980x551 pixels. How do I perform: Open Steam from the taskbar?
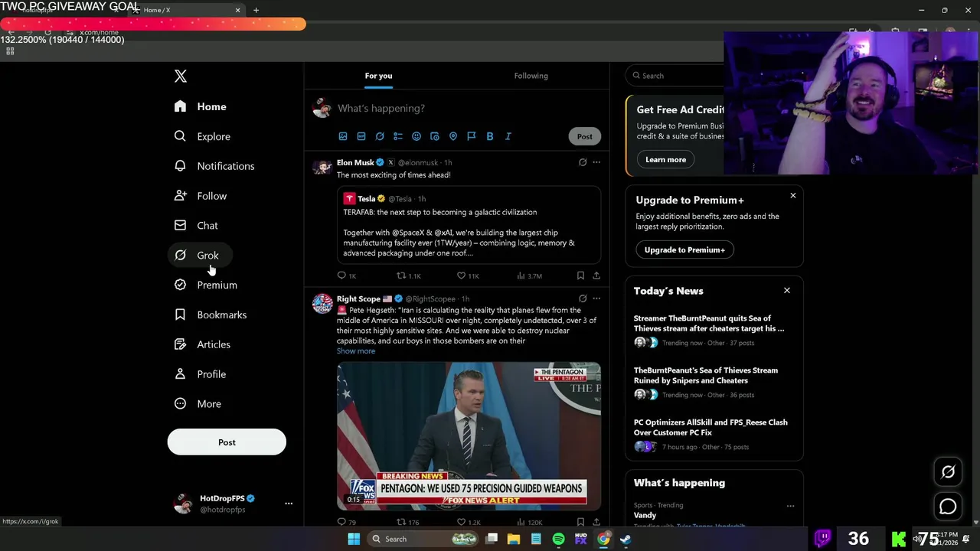(626, 539)
